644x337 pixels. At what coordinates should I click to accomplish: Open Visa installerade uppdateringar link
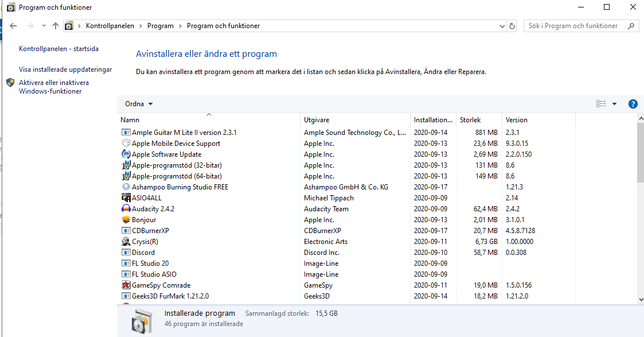[x=65, y=69]
